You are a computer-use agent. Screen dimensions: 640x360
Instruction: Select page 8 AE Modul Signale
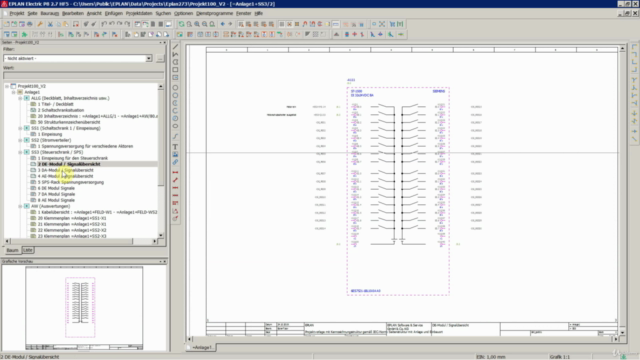(56, 200)
